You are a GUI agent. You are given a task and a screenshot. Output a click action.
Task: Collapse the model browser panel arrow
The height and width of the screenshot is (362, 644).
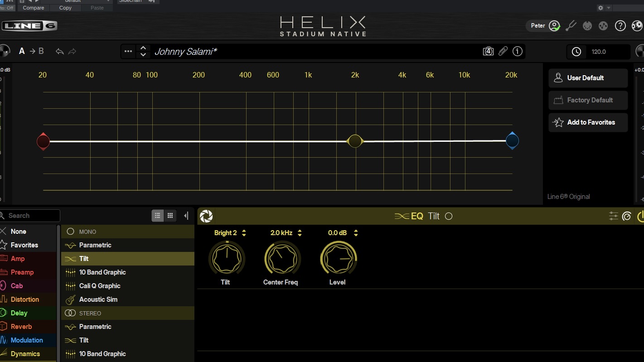[x=186, y=216]
